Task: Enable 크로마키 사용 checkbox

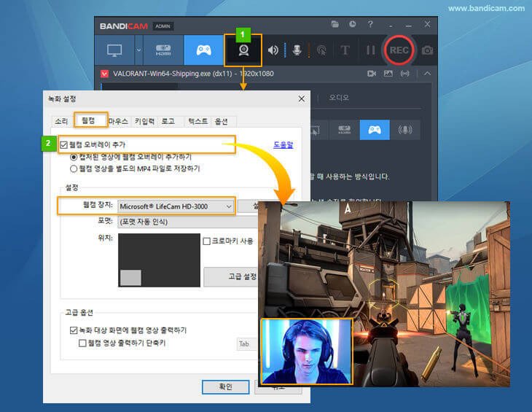Action: 206,241
